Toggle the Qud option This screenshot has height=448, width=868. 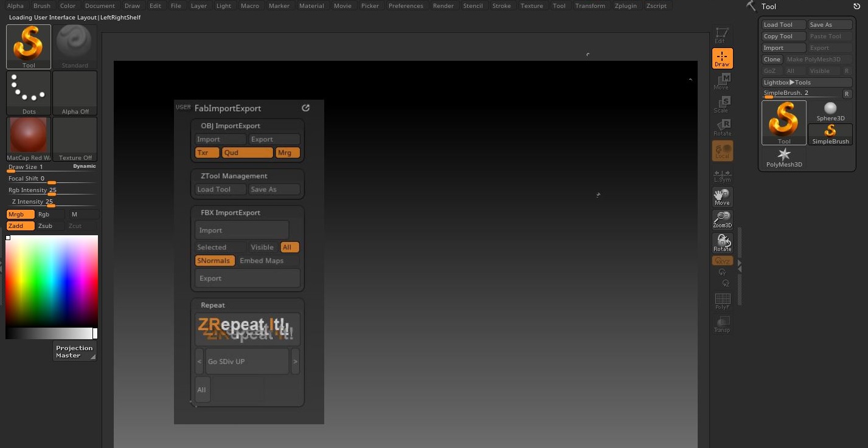click(247, 153)
